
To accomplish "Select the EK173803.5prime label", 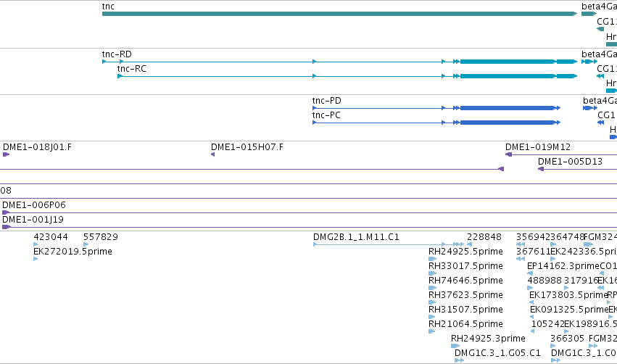I will click(x=568, y=295).
